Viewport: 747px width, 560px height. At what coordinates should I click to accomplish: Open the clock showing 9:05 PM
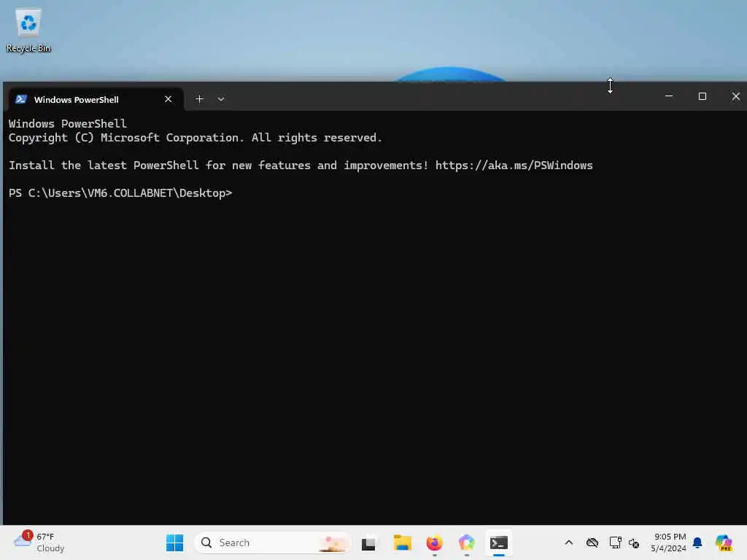point(669,542)
